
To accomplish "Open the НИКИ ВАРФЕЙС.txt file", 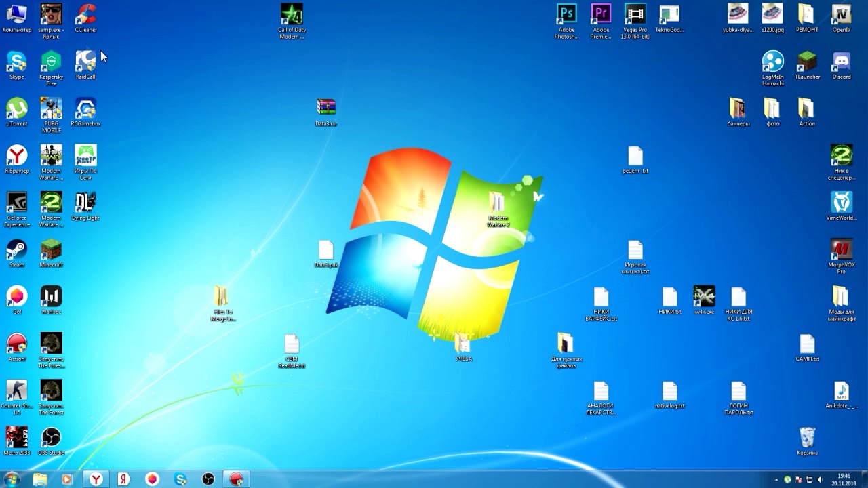I will (x=601, y=304).
